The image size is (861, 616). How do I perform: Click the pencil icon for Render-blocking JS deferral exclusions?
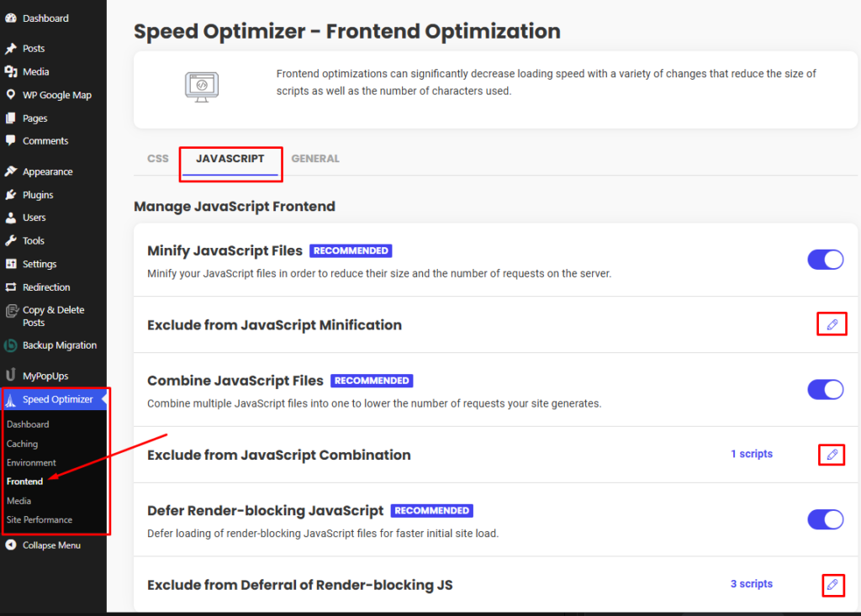832,584
